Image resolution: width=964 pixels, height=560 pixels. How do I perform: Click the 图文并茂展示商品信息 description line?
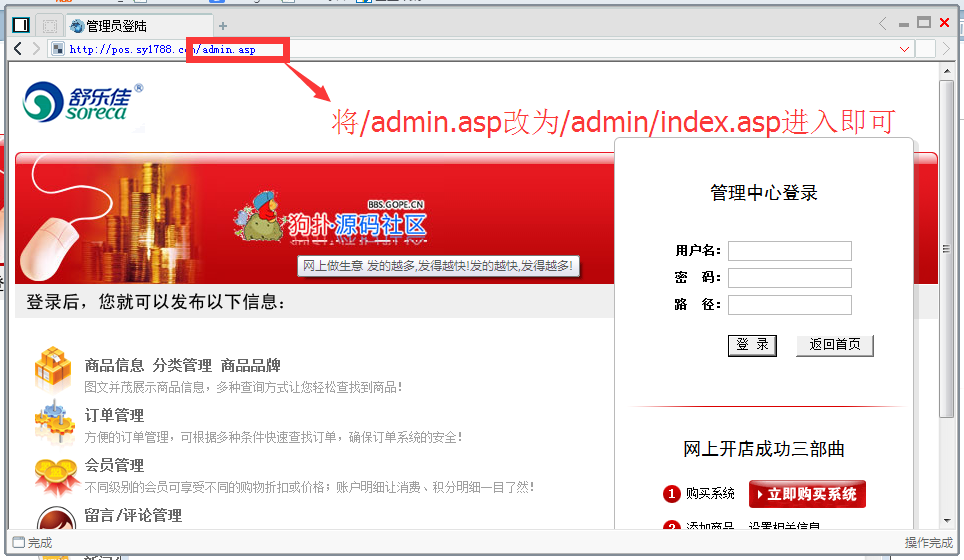coord(243,387)
